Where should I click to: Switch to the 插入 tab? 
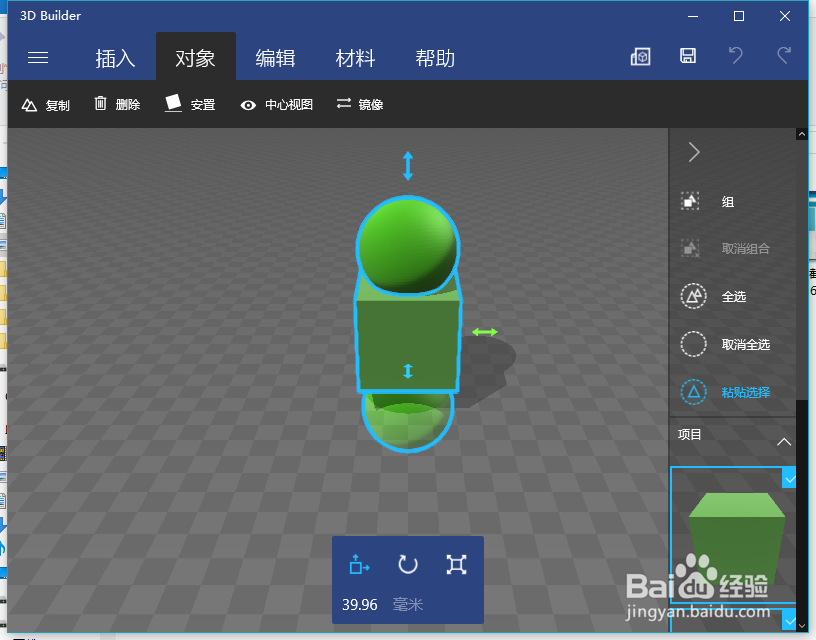[116, 58]
